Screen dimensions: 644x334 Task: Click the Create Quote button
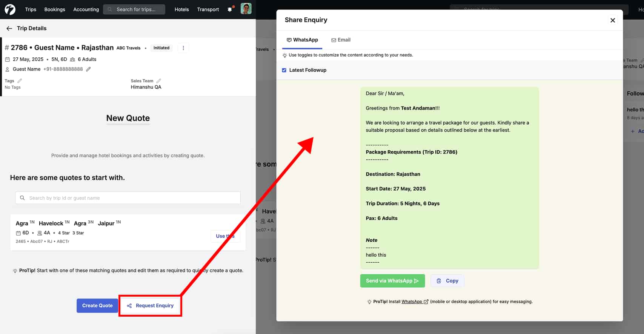click(x=97, y=306)
